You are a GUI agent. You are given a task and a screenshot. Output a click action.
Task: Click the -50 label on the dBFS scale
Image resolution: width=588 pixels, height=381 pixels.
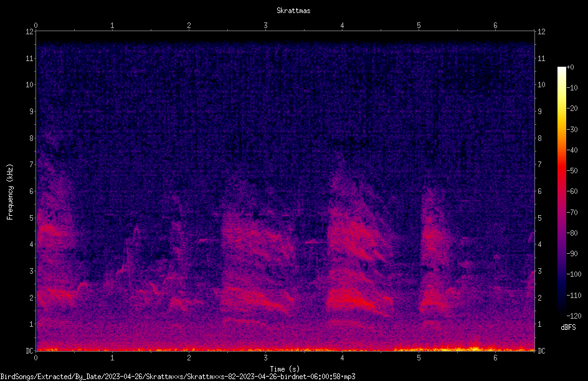click(572, 170)
